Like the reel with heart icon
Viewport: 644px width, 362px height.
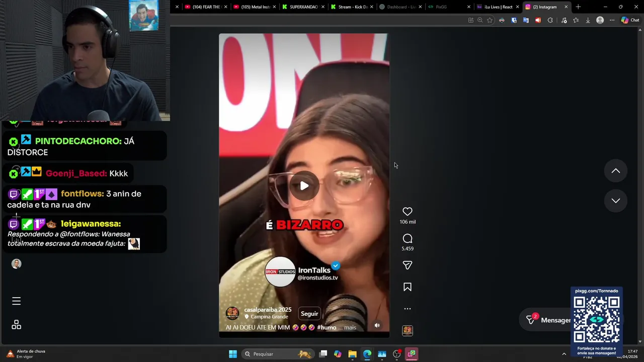pos(408,212)
